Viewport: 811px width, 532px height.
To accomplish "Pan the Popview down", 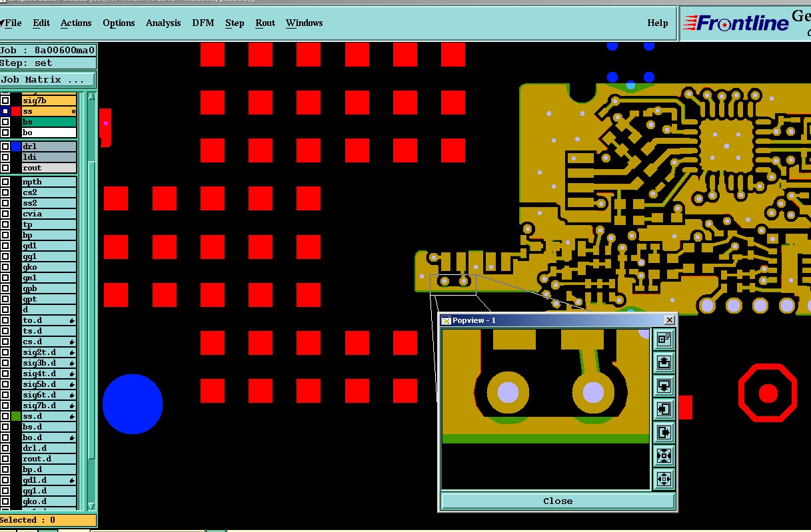I will (664, 386).
